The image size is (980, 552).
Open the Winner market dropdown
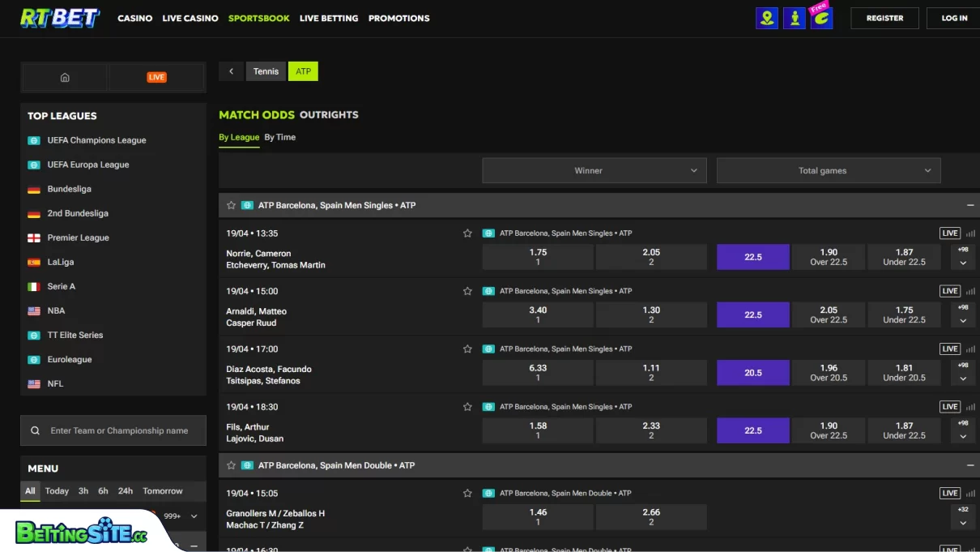coord(594,171)
